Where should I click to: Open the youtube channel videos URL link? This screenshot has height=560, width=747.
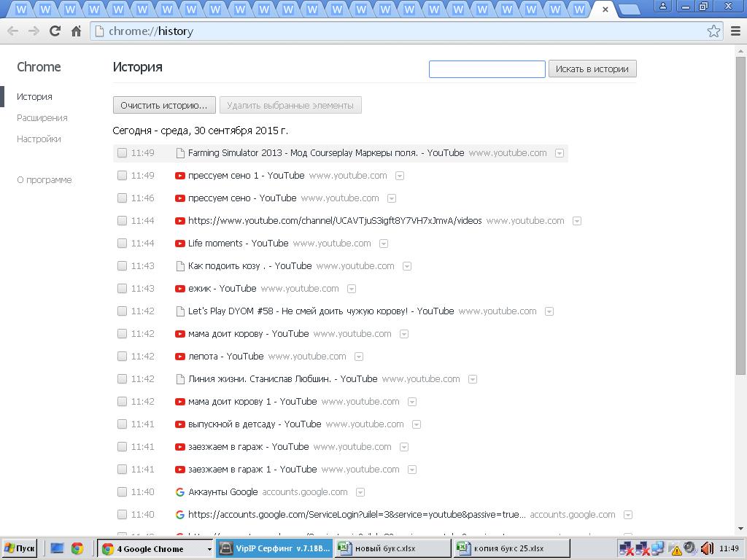(335, 220)
